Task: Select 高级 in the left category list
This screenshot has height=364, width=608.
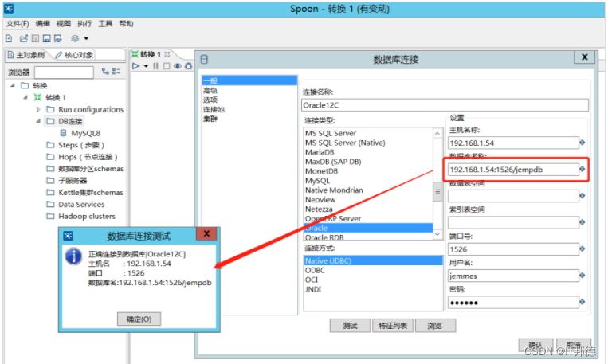Action: pyautogui.click(x=210, y=90)
